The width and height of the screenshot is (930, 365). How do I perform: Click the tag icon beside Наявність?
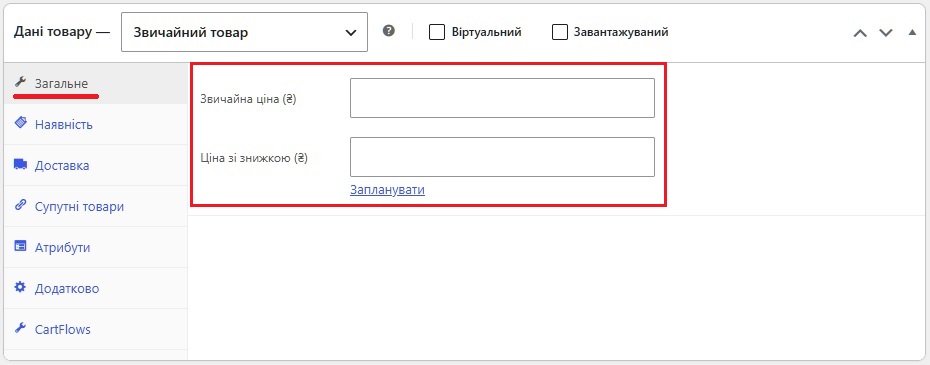coord(20,122)
